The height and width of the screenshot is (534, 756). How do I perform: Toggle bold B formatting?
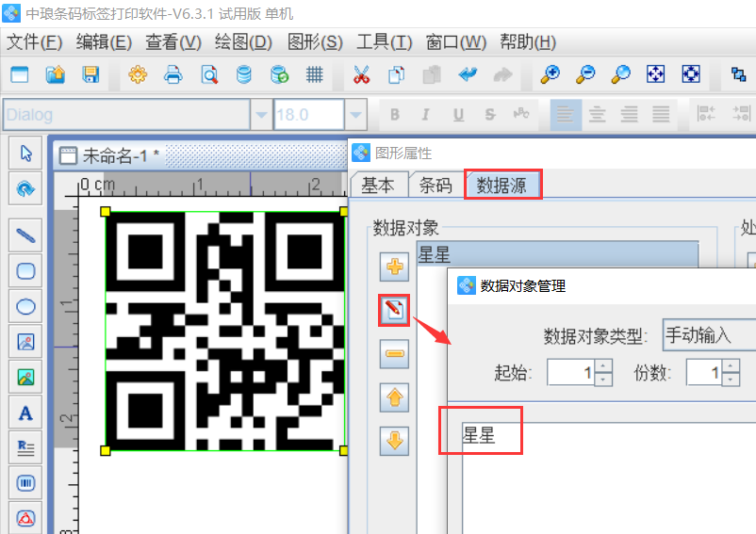(395, 115)
